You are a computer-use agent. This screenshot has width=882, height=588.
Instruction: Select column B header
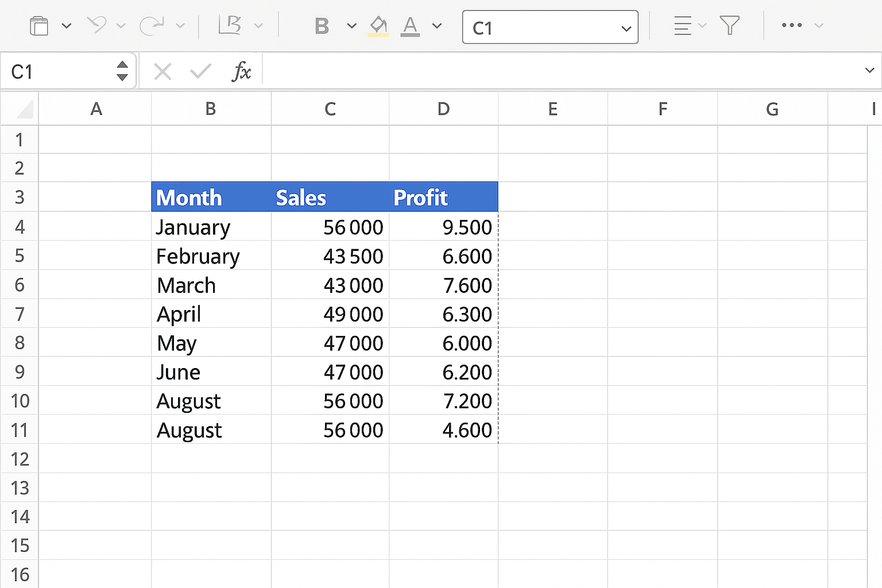211,109
